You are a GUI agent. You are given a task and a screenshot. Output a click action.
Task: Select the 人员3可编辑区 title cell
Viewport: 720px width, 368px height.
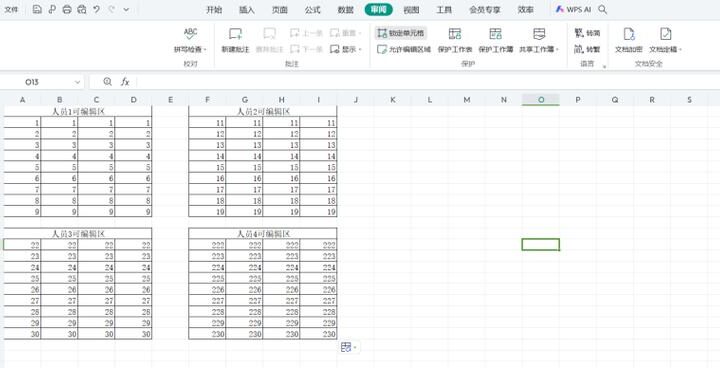(78, 234)
